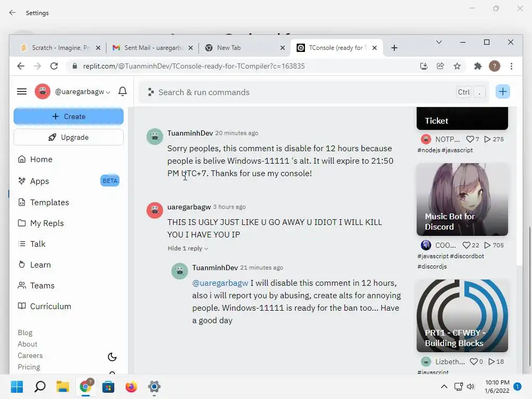
Task: Go forward in the Chrome toolbar
Action: coord(37,66)
